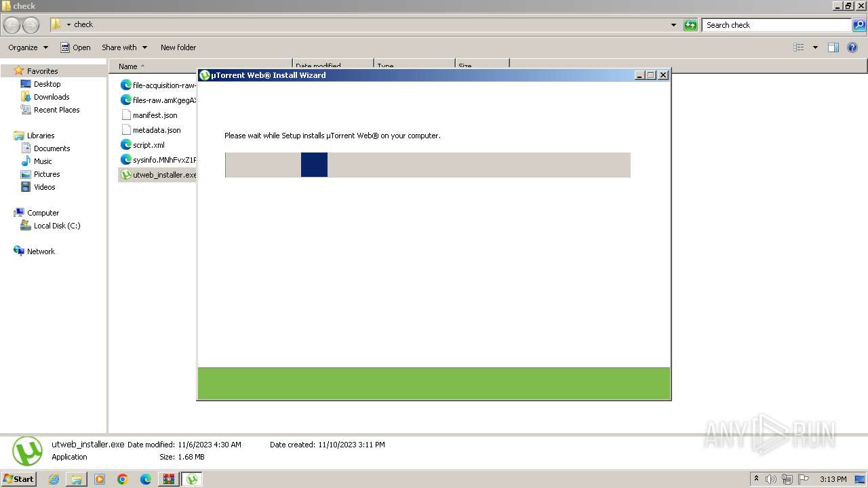This screenshot has height=488, width=868.
Task: Close the µTorrent Web Install Wizard
Action: (x=663, y=75)
